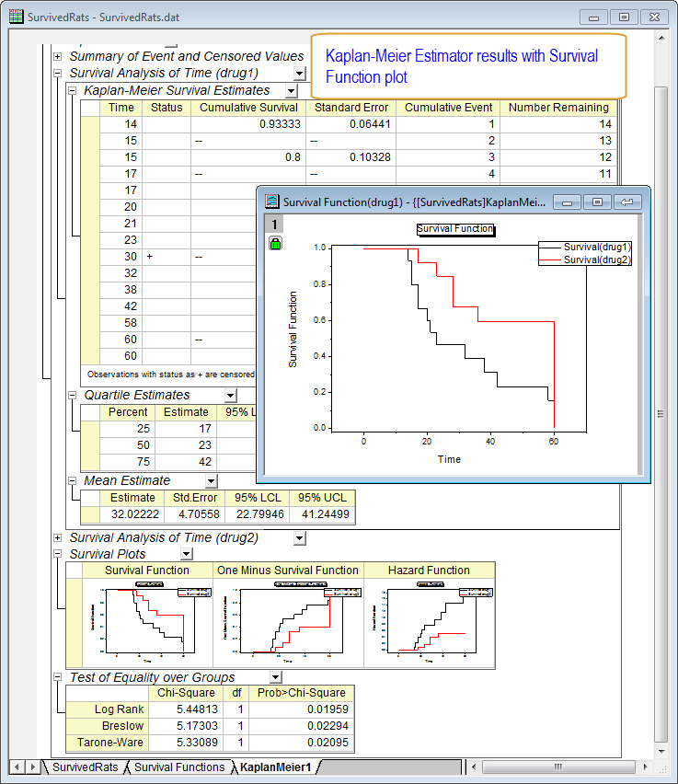Switch to the SurvivedRats sheet tab

click(85, 767)
